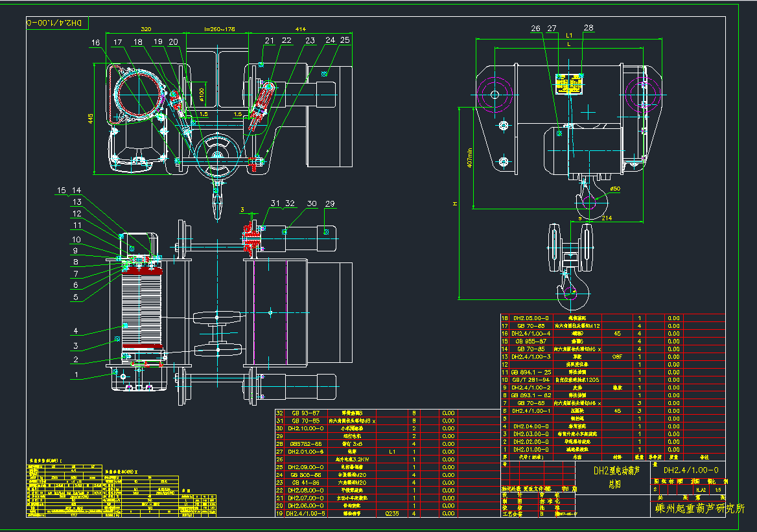Click part callout number 16
The image size is (757, 532).
point(95,43)
